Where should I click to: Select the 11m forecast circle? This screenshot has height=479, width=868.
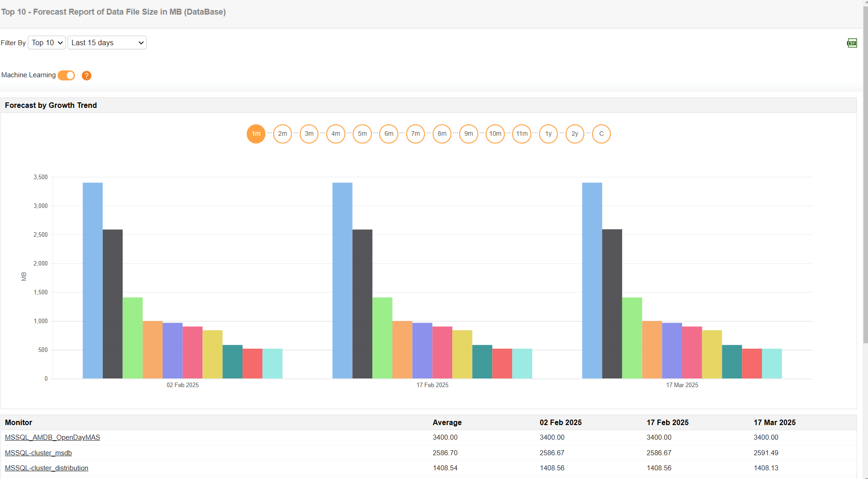pyautogui.click(x=522, y=134)
